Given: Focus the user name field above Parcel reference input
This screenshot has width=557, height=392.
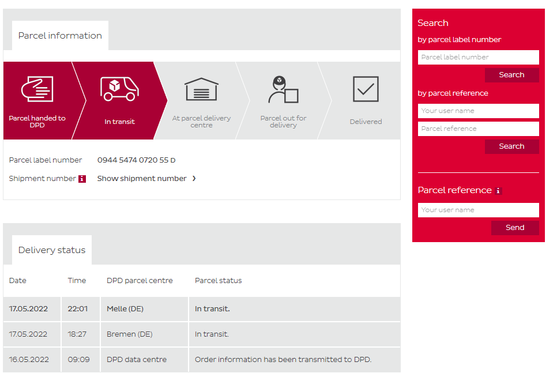Looking at the screenshot, I should (478, 111).
